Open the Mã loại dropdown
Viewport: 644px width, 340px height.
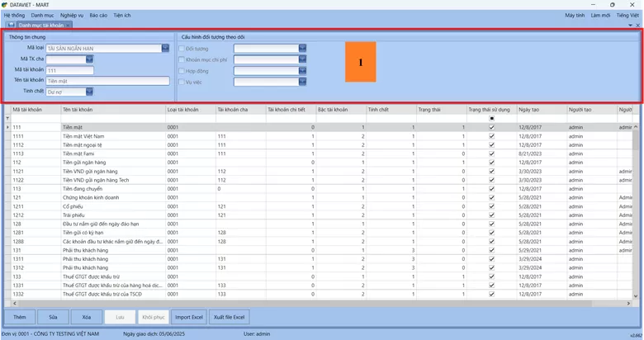point(165,48)
